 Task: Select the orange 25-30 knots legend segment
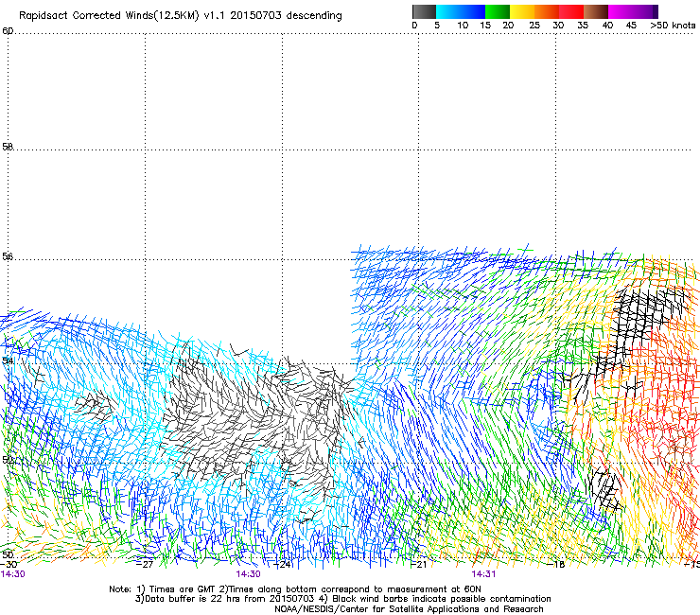[x=547, y=11]
